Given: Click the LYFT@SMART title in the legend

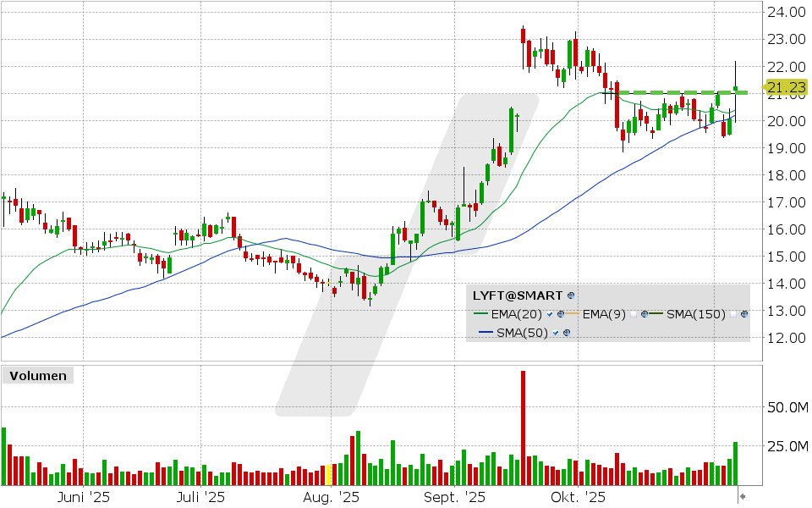Looking at the screenshot, I should (x=518, y=295).
